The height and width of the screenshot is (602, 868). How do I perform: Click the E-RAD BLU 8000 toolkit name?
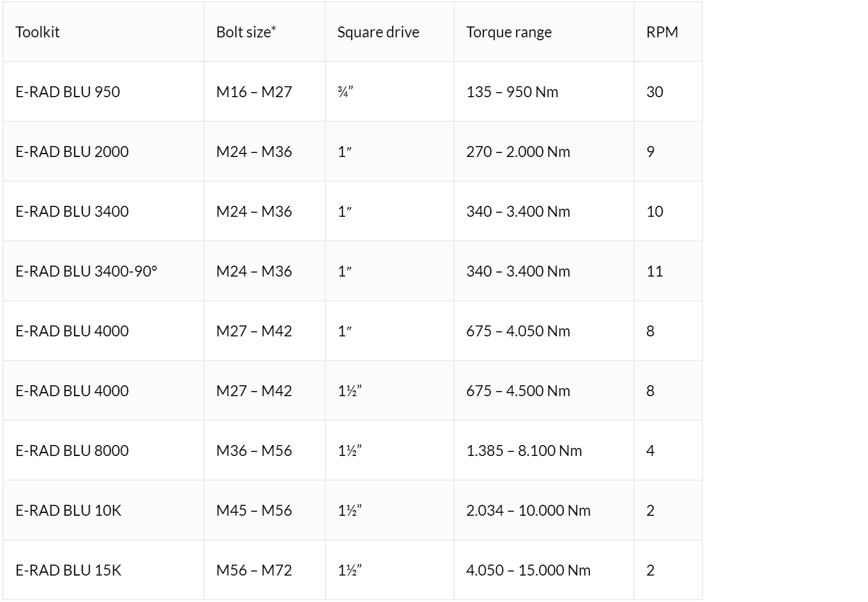tap(72, 450)
